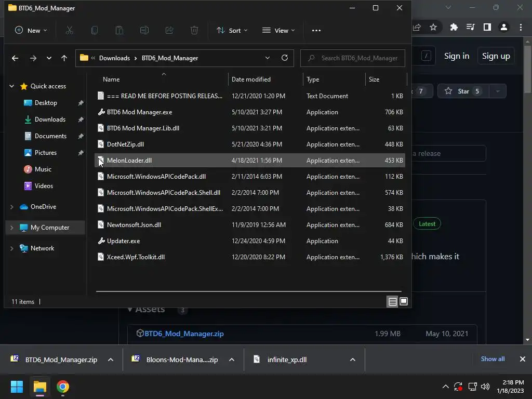This screenshot has width=532, height=399.
Task: Select the BTD6 Mod Manager.exe file
Action: pos(250,112)
